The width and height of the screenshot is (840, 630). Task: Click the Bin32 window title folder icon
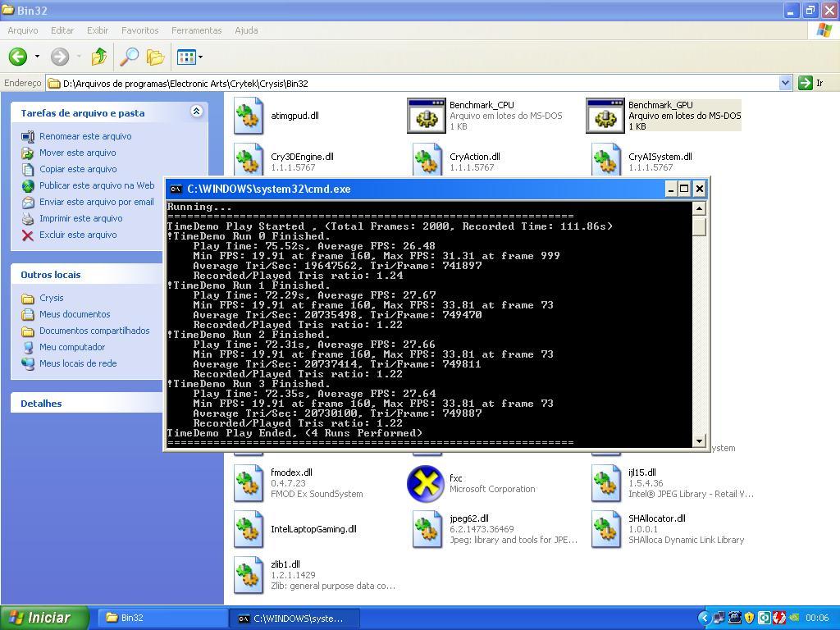click(8, 10)
